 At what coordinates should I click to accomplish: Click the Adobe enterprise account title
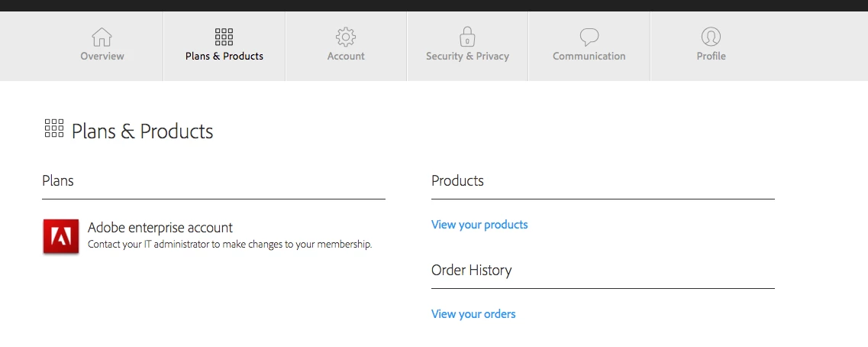point(160,227)
